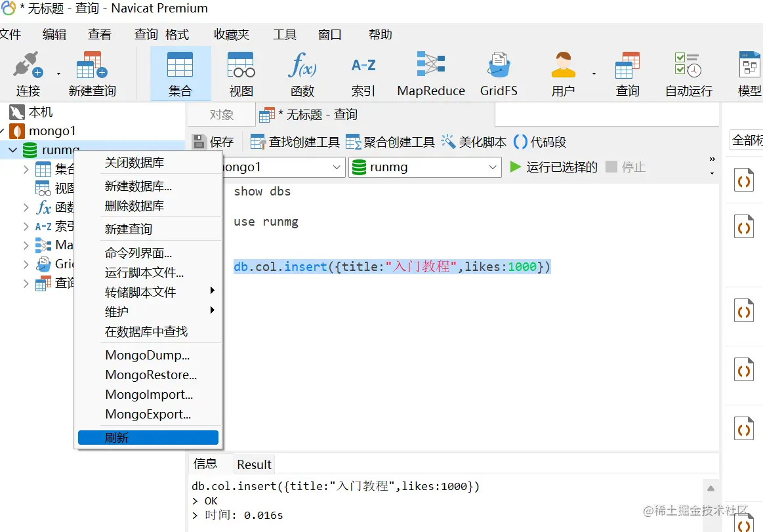This screenshot has width=763, height=532.
Task: Open 代码段 code snippet panel
Action: [540, 142]
